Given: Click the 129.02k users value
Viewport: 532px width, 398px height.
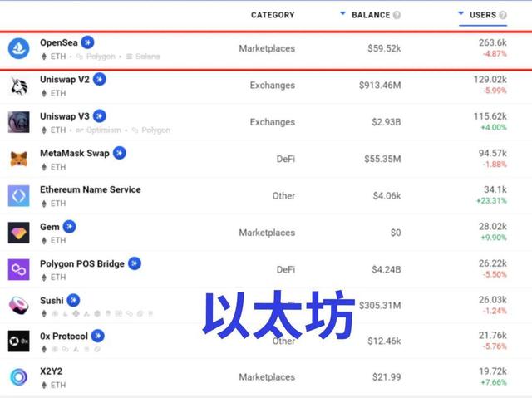Looking at the screenshot, I should [490, 80].
